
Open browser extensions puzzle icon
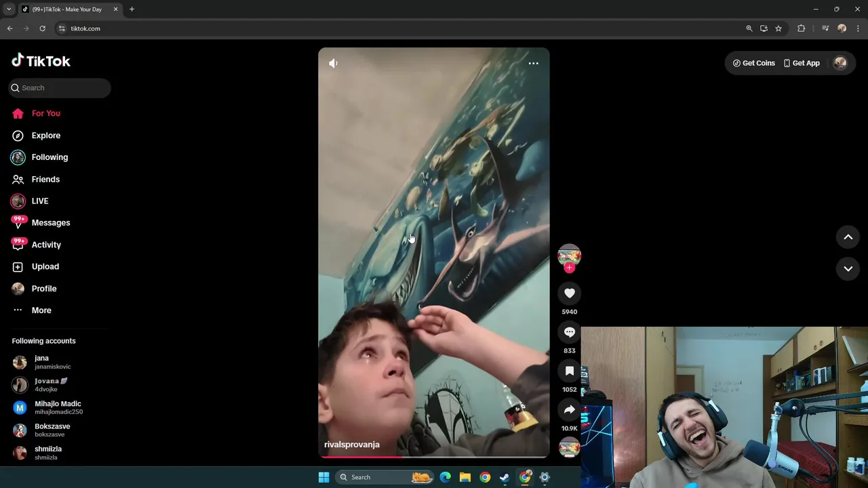[x=801, y=28]
